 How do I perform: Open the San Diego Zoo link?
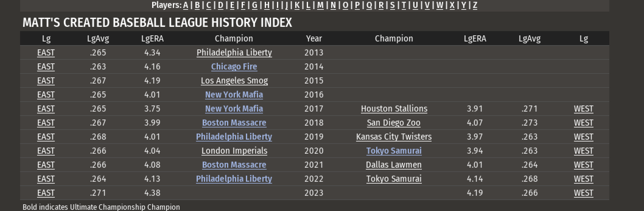[x=394, y=123]
